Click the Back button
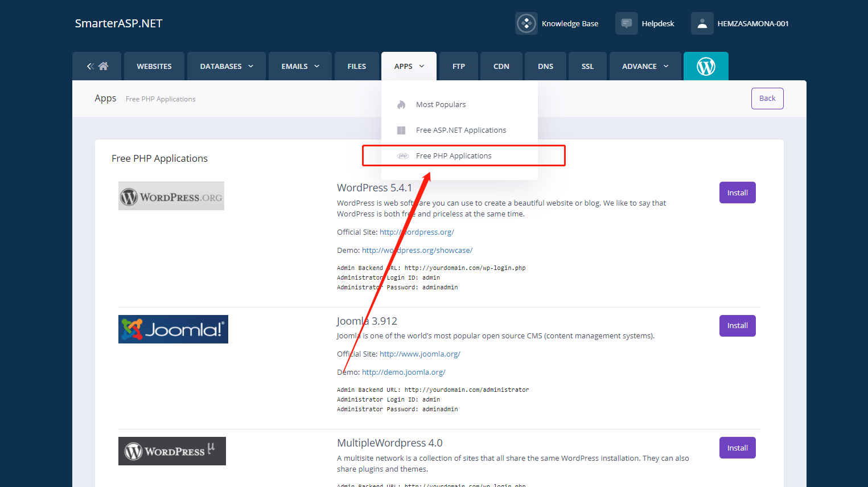The width and height of the screenshot is (868, 487). tap(767, 98)
